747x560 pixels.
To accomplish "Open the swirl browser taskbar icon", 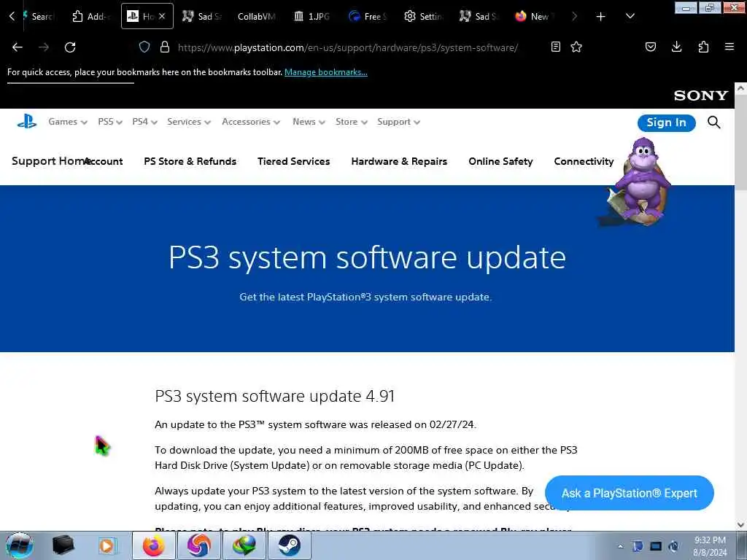I will click(198, 545).
